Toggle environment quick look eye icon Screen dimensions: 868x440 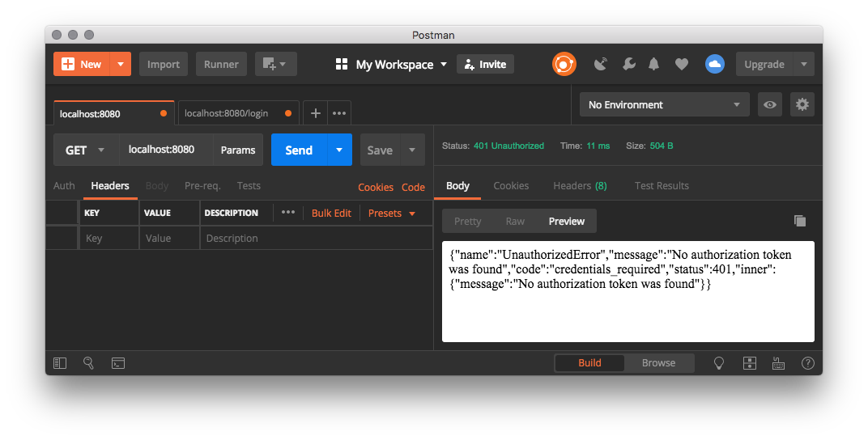[x=769, y=104]
